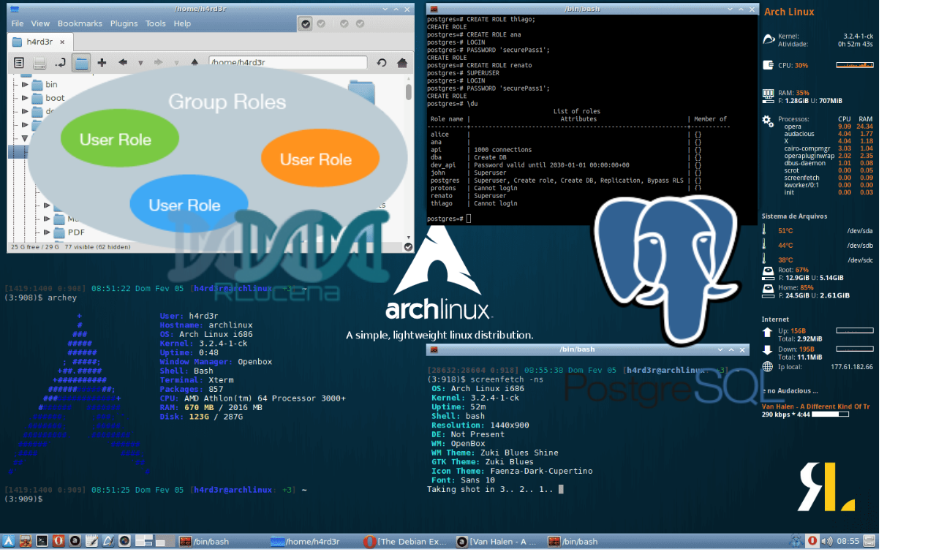936x560 pixels.
Task: Open the View menu in the file manager
Action: point(41,23)
